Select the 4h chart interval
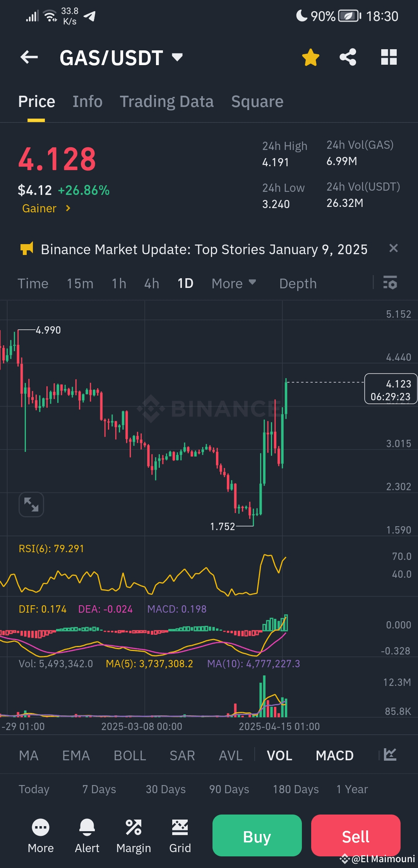This screenshot has height=868, width=418. click(152, 284)
